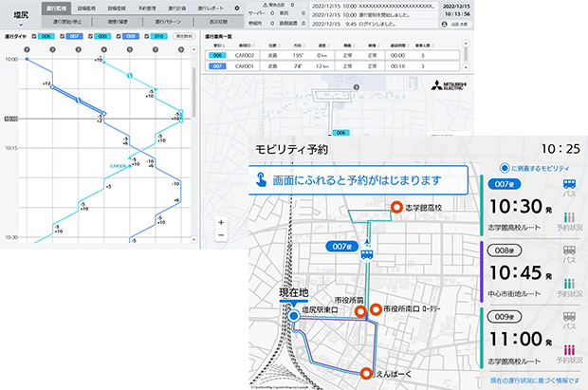Toggle the 006 service checkbox
588x390 pixels.
tap(35, 34)
